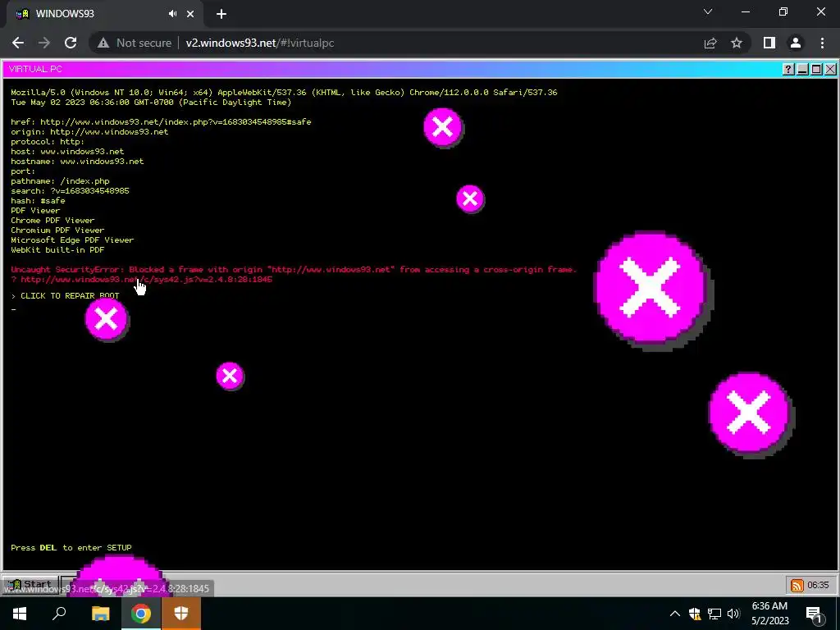Click the pink X circle below REPAIR BOOT text
The width and height of the screenshot is (840, 630).
point(106,319)
